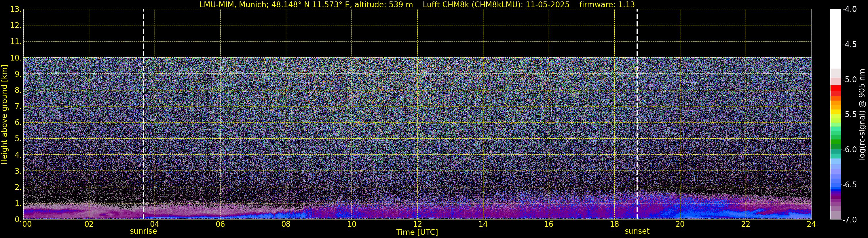Click the height axis tick '9.'
Screen dimensions: 868x238
pos(18,74)
